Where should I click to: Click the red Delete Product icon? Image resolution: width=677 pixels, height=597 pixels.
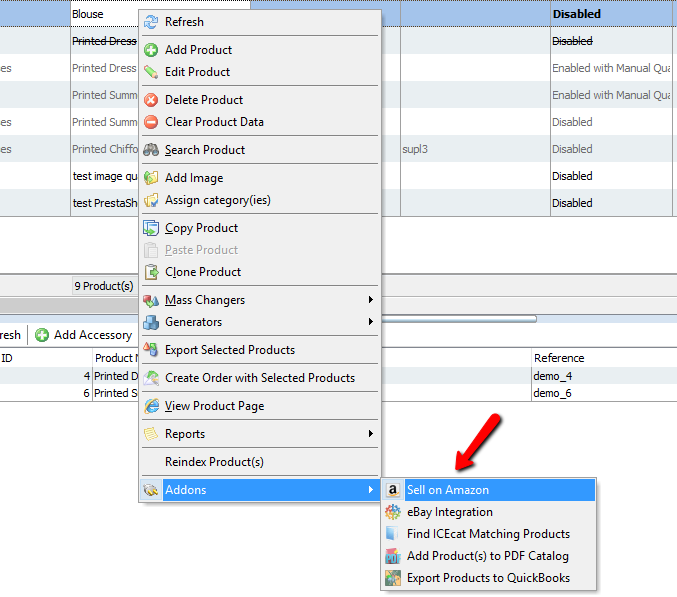(151, 100)
